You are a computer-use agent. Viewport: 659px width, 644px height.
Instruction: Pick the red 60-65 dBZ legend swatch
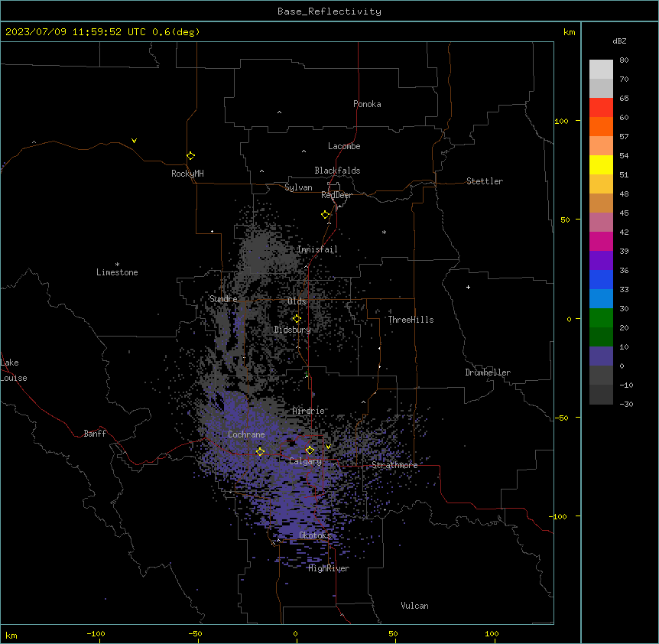click(601, 108)
